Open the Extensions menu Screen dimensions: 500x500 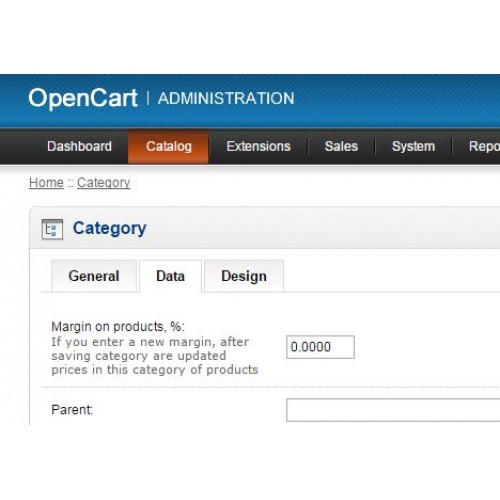258,146
